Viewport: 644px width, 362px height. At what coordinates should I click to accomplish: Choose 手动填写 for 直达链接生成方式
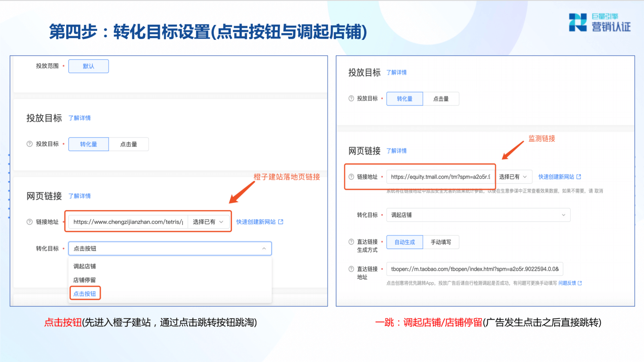click(x=441, y=242)
